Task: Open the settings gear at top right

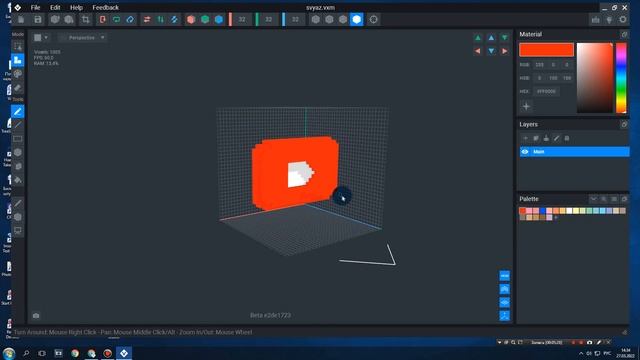Action: 623,20
